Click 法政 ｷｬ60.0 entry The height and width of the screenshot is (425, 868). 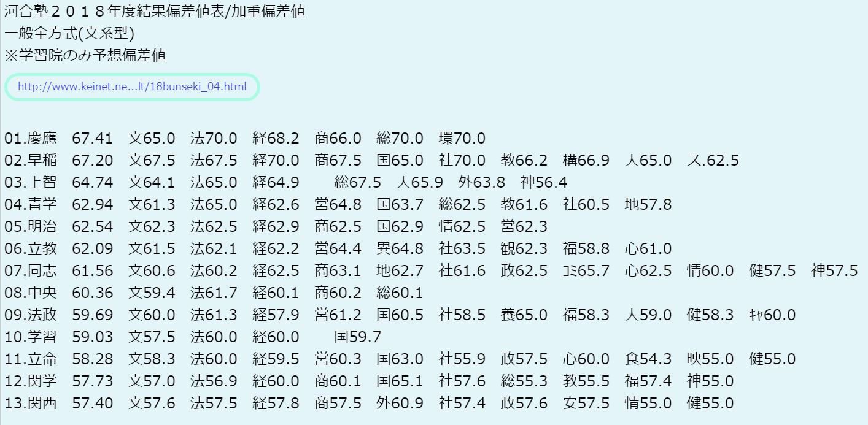[x=772, y=315]
